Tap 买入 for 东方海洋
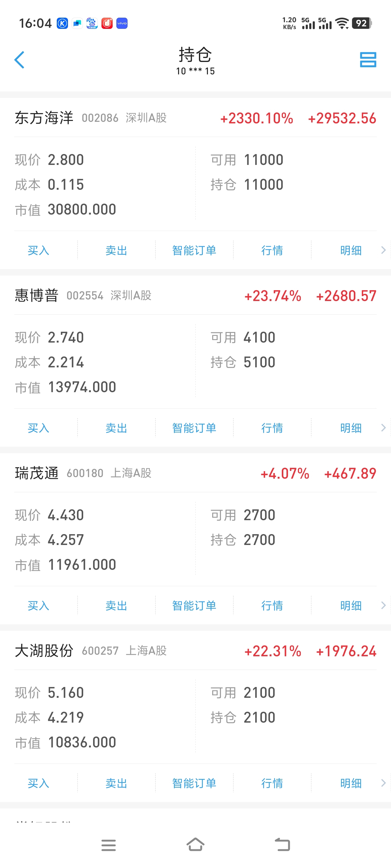391x868 pixels. pos(38,250)
